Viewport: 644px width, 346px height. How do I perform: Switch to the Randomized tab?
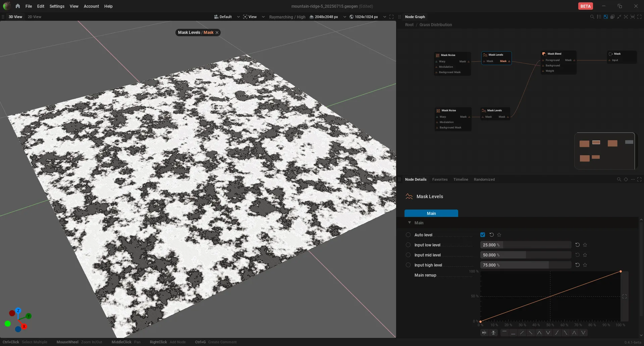(x=484, y=179)
